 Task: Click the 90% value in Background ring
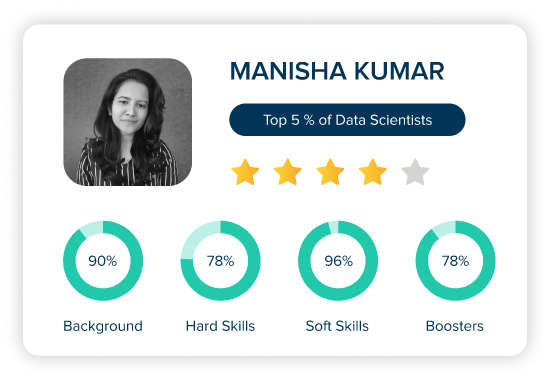coord(102,261)
